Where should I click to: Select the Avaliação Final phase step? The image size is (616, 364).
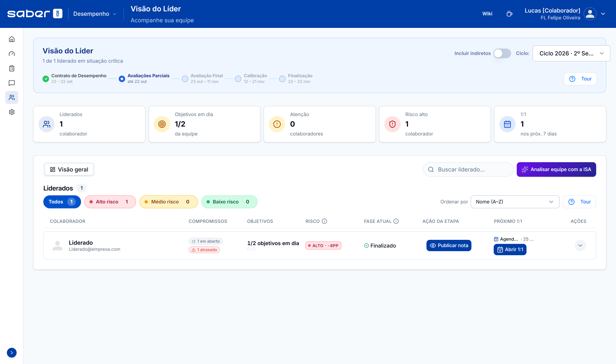pyautogui.click(x=202, y=78)
